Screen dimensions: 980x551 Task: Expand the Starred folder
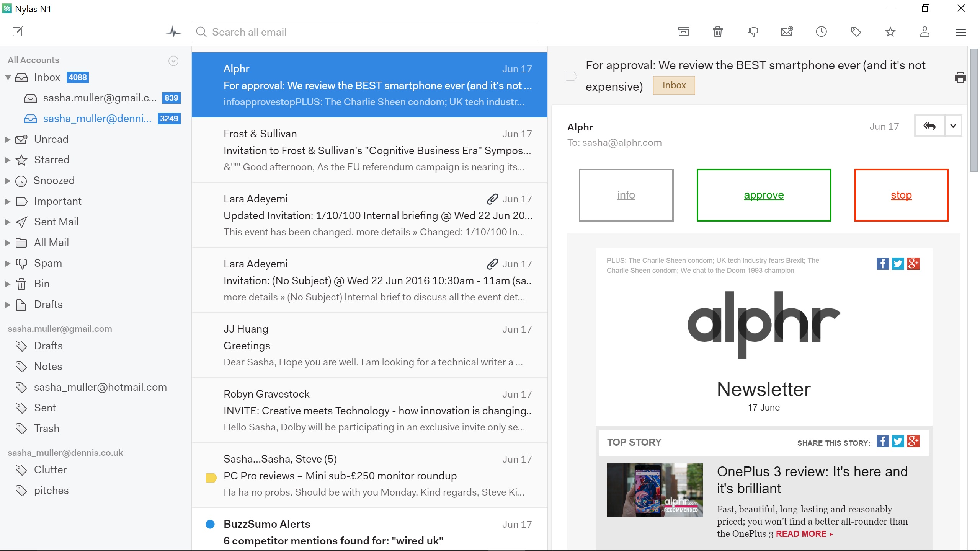pyautogui.click(x=8, y=160)
